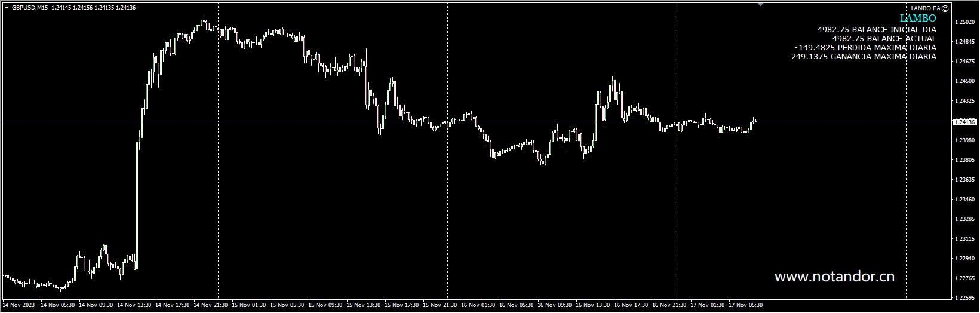The height and width of the screenshot is (313, 980).
Task: Click time axis label '17 Nov 01:30'
Action: point(708,305)
